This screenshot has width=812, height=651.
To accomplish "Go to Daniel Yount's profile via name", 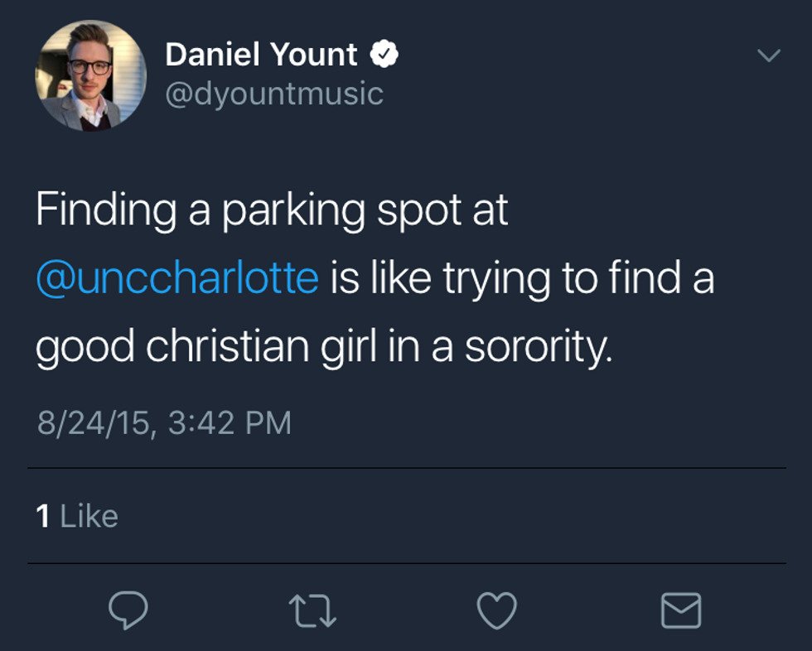I will coord(261,55).
